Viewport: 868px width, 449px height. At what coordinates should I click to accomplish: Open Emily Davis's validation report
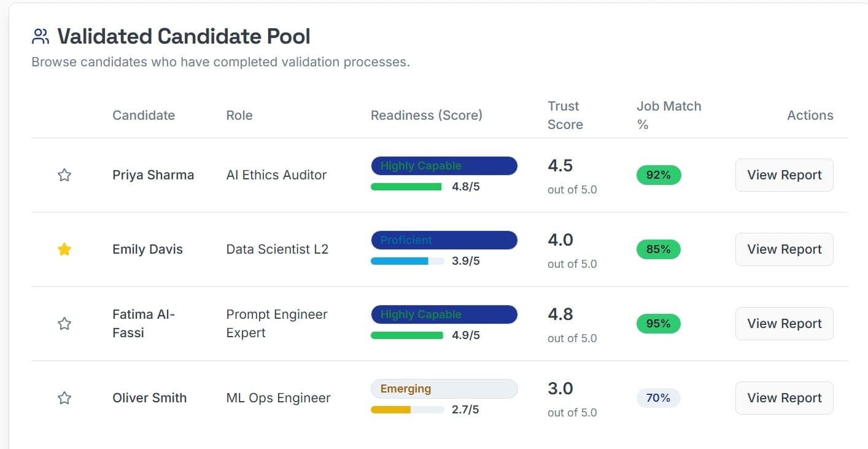[x=784, y=249]
